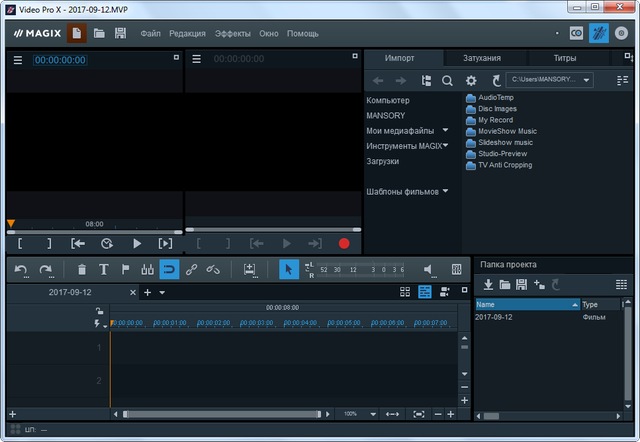Switch to the multicam mode icon
This screenshot has height=442, width=640.
tap(444, 292)
